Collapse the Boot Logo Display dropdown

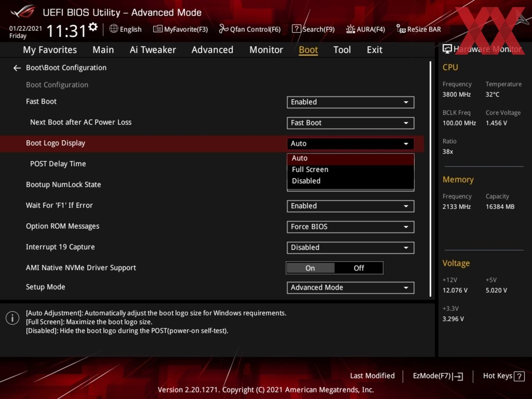350,144
